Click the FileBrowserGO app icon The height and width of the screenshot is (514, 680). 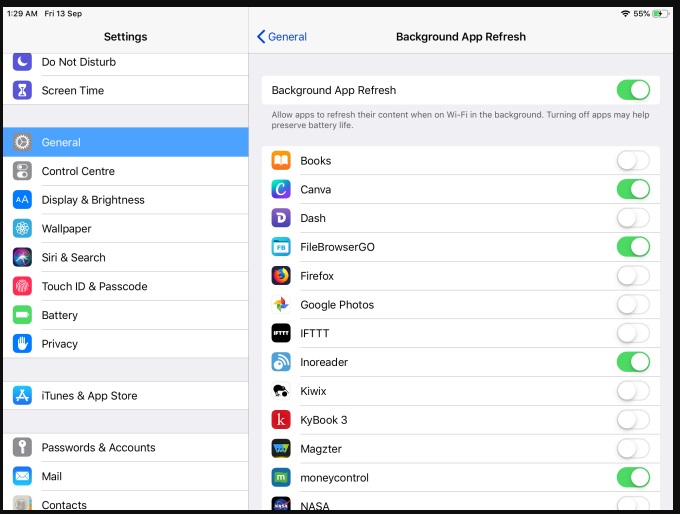point(281,247)
